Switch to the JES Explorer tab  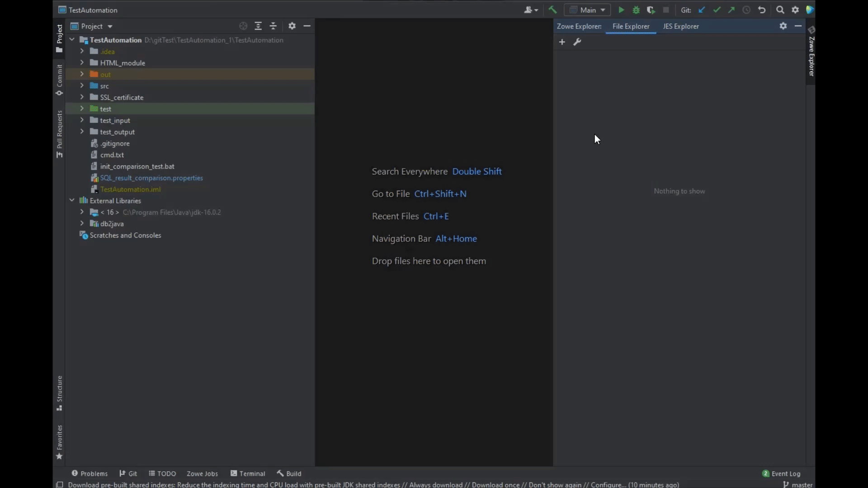tap(680, 26)
